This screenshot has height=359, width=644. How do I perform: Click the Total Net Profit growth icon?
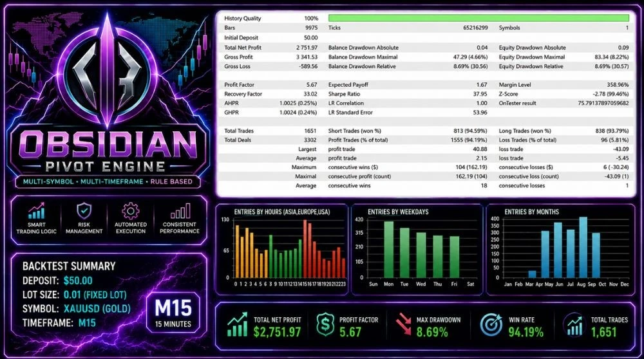pyautogui.click(x=238, y=324)
